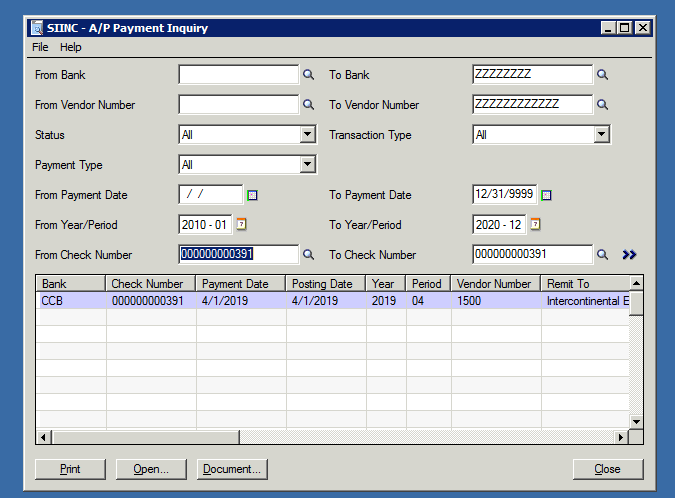Open the From Payment Date calendar picker
Viewport: 675px width, 498px height.
(x=252, y=196)
